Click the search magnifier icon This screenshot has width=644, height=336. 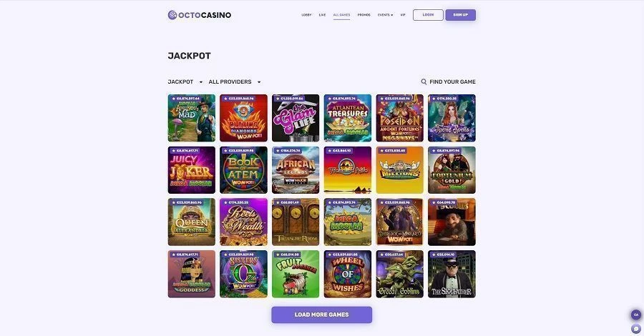coord(424,81)
